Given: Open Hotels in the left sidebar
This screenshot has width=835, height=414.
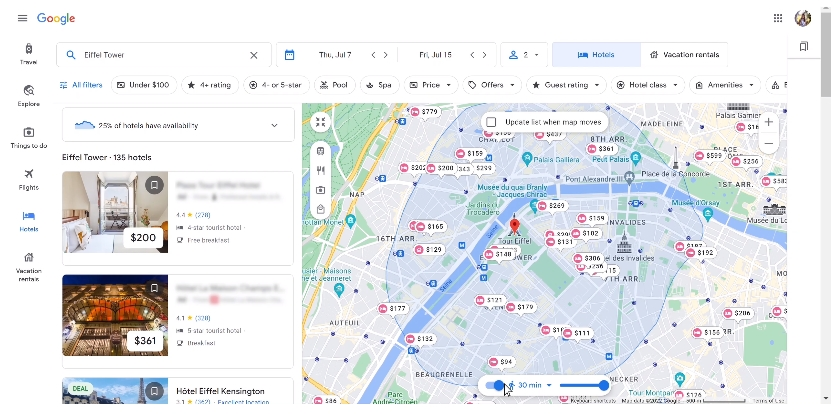Looking at the screenshot, I should (x=28, y=221).
